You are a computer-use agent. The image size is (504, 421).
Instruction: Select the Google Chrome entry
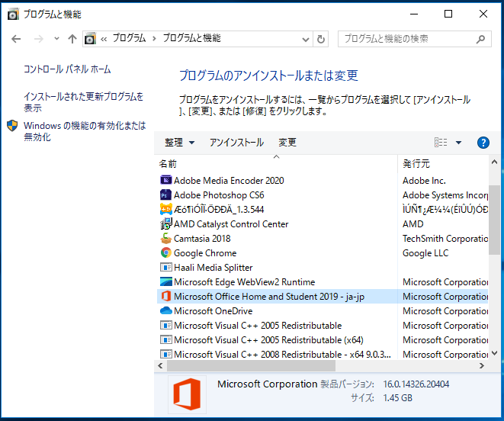pos(205,252)
